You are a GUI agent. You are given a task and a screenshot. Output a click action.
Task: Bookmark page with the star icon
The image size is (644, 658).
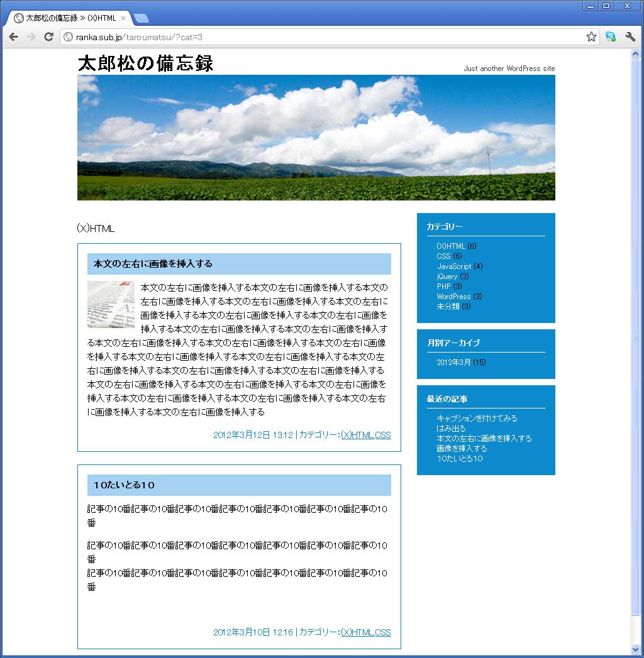pyautogui.click(x=591, y=37)
